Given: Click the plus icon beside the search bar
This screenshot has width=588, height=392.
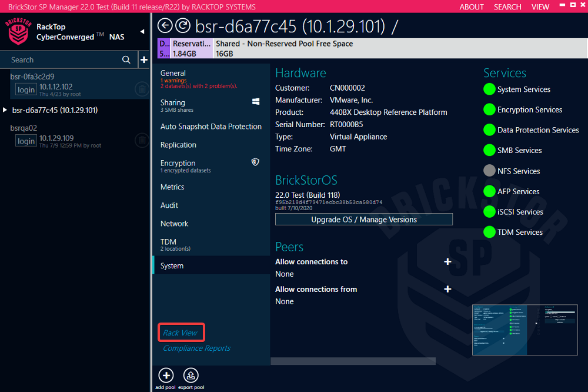Looking at the screenshot, I should [144, 59].
